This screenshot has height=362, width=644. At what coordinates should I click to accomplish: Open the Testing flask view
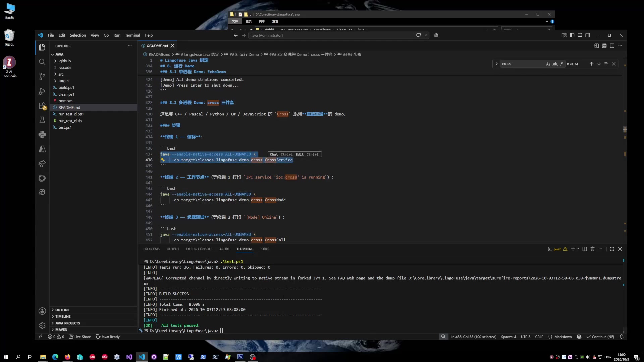42,120
